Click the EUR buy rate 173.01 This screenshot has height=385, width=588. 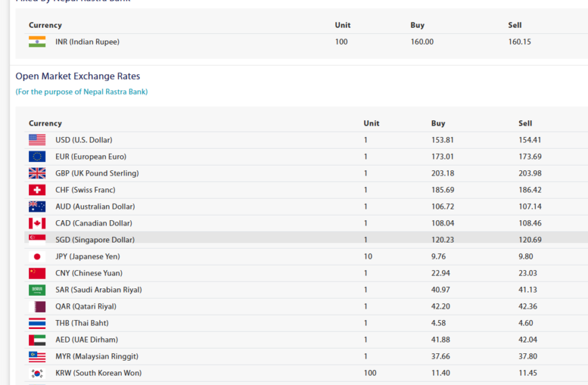(443, 156)
